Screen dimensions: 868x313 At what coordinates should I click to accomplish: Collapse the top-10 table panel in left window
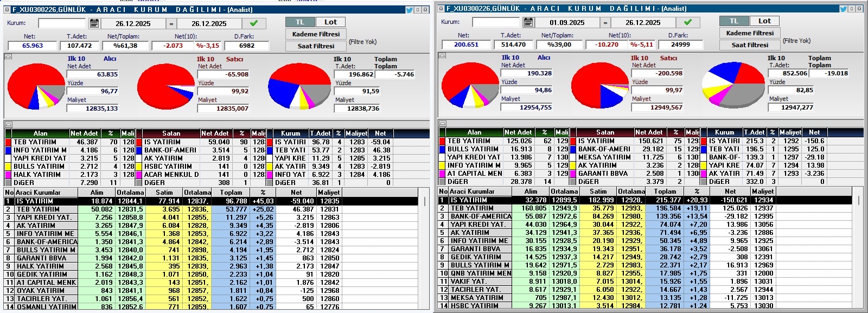click(x=8, y=124)
